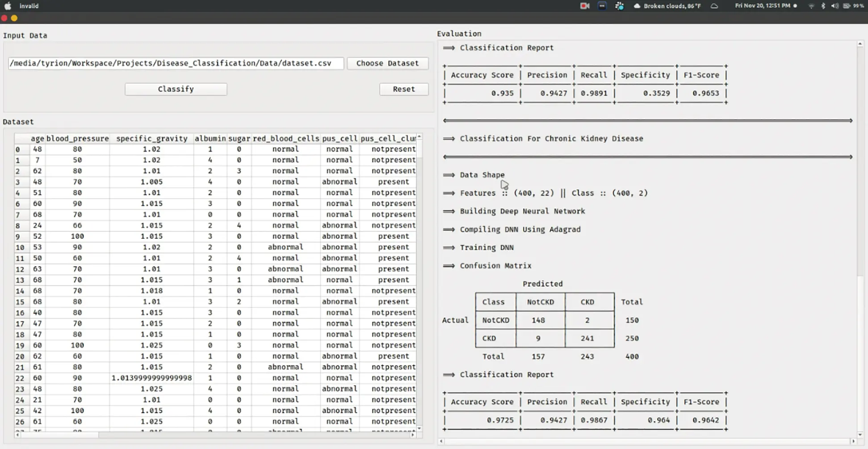Click the 1.0139999999999998 specific gravity cell
This screenshot has width=868, height=449.
(152, 378)
